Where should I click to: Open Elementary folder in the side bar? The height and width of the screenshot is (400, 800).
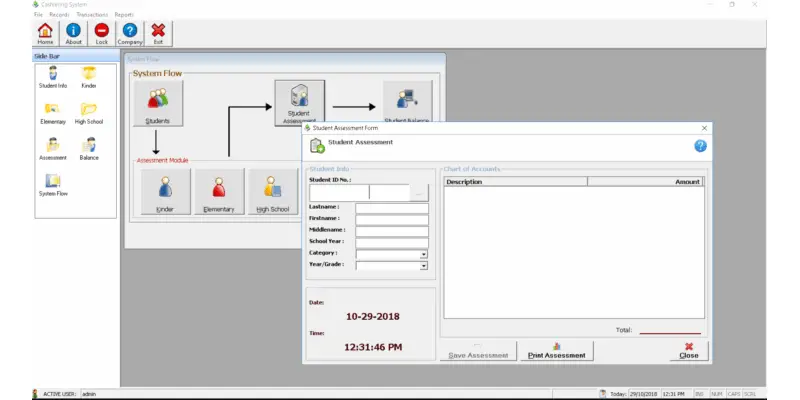(x=53, y=113)
